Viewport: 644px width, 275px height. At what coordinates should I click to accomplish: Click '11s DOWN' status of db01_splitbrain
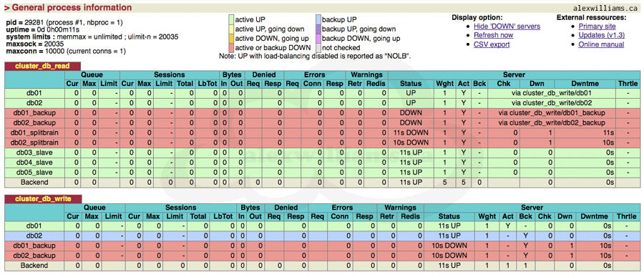point(411,132)
